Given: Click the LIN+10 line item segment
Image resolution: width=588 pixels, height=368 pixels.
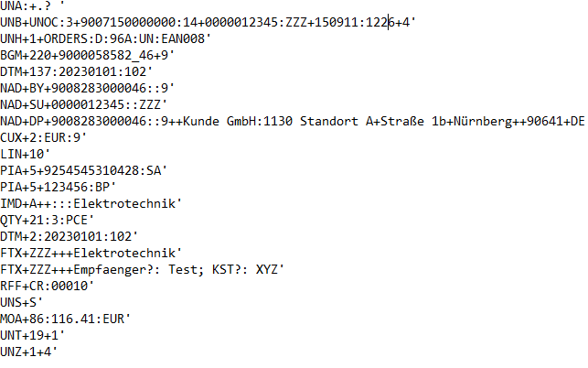Looking at the screenshot, I should (x=25, y=155).
